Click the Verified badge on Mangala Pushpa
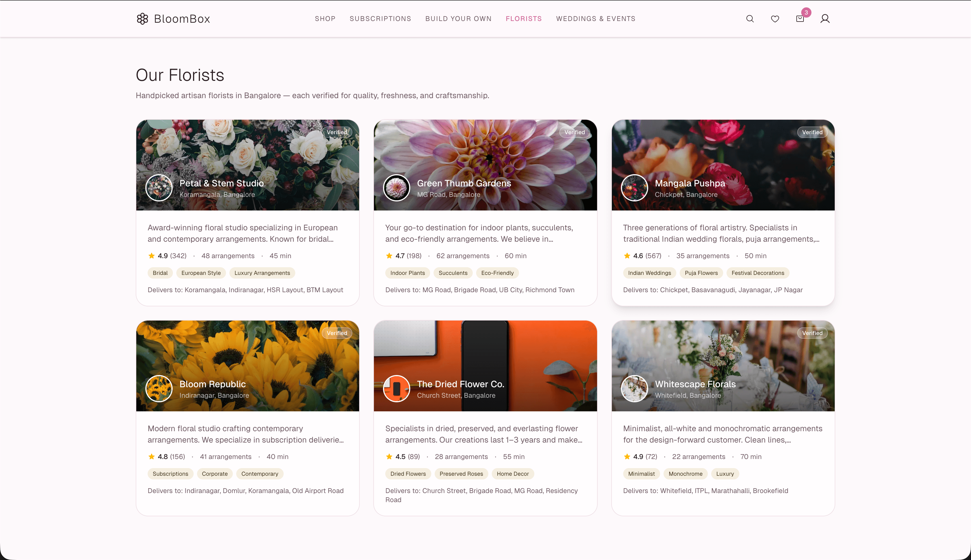Screen dimensions: 971x560 (813, 132)
